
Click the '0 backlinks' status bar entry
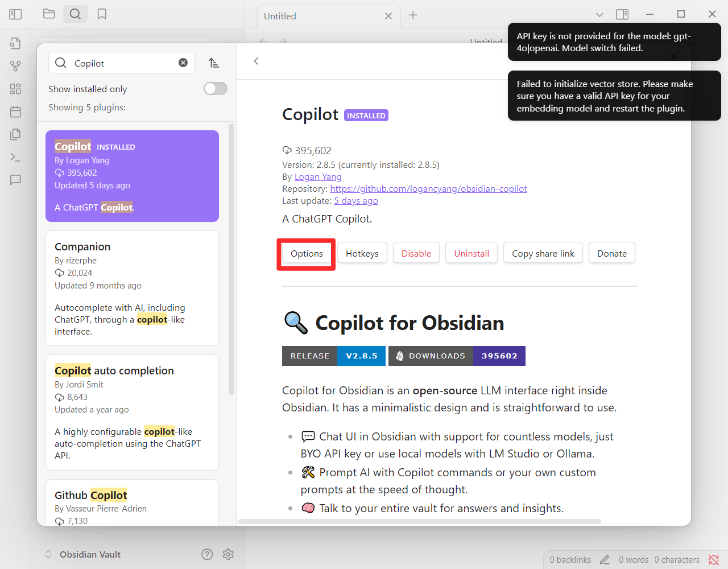570,560
